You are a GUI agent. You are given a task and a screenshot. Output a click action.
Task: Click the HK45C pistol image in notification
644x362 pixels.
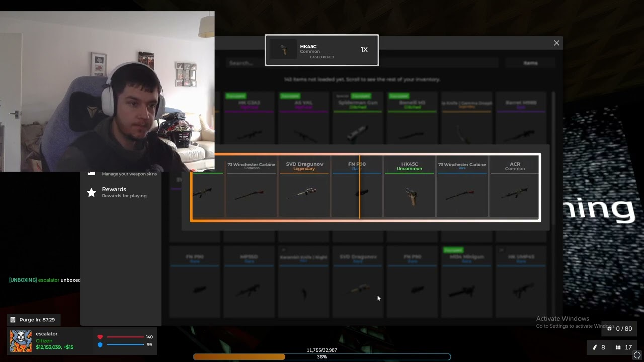pyautogui.click(x=283, y=49)
